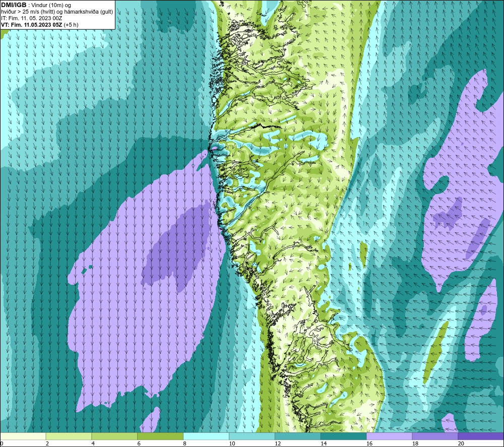Click the legend scale label '10'
This screenshot has width=504, height=447.
click(x=232, y=443)
